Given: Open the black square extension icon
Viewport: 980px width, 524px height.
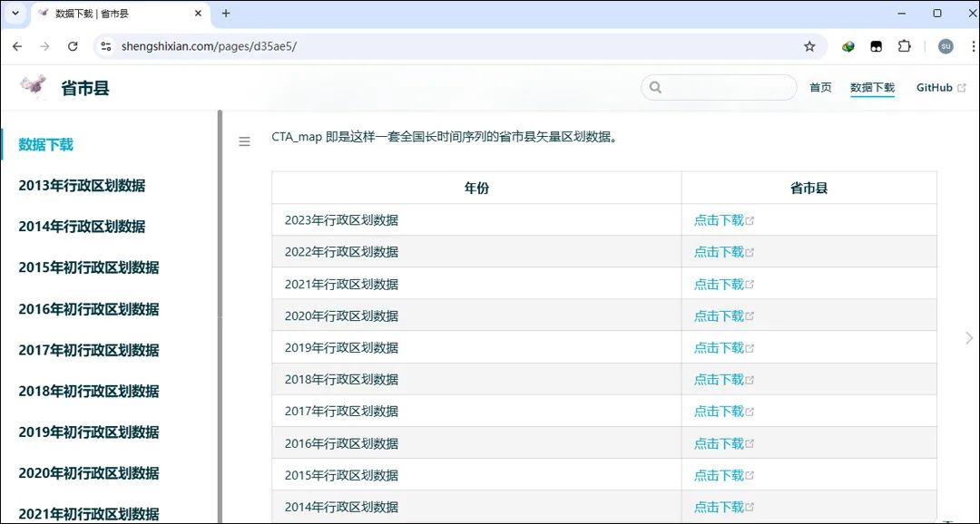Looking at the screenshot, I should [x=877, y=46].
